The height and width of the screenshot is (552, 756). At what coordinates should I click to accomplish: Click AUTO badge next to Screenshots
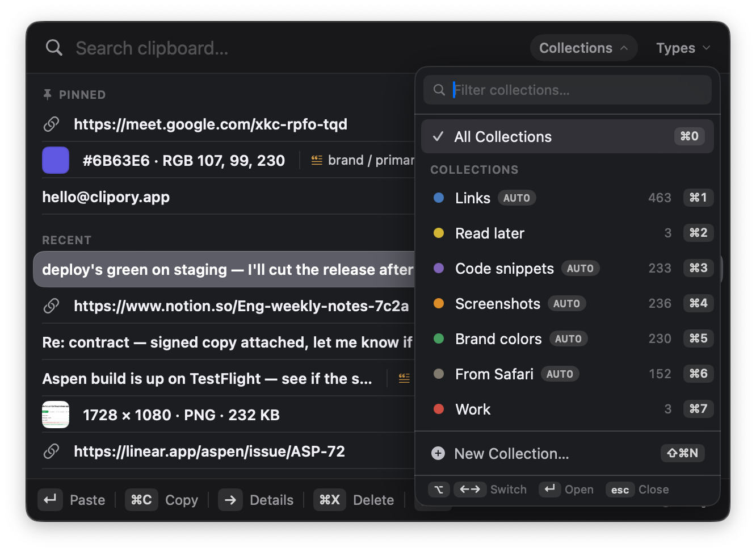(566, 304)
